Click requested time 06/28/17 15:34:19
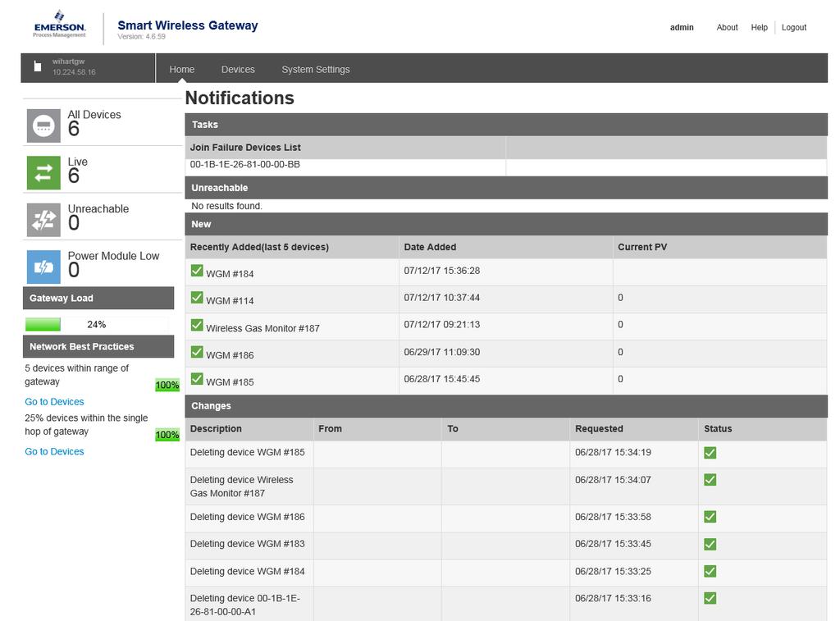840x621 pixels. click(x=614, y=452)
